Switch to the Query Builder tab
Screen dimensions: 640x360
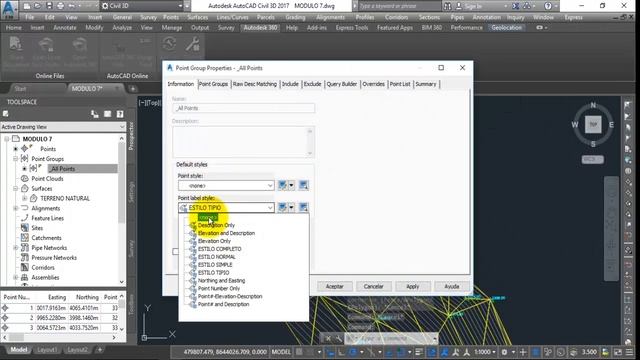pos(342,84)
